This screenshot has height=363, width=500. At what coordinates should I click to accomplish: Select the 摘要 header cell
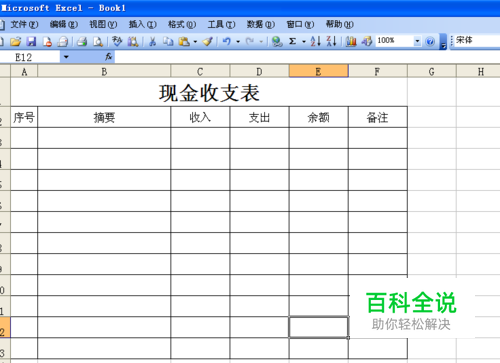pos(104,117)
